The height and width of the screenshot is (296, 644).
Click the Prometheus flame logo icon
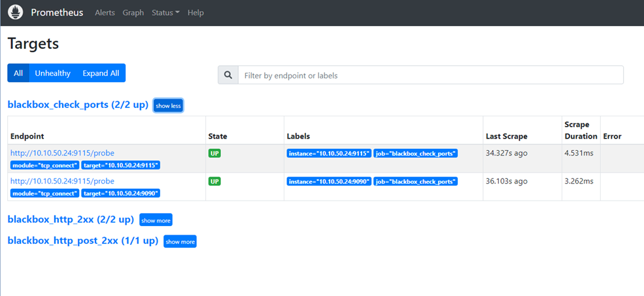tap(15, 12)
